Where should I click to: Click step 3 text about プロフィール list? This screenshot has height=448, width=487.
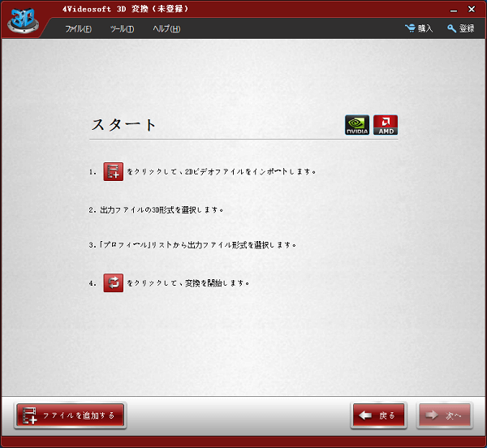coord(192,245)
